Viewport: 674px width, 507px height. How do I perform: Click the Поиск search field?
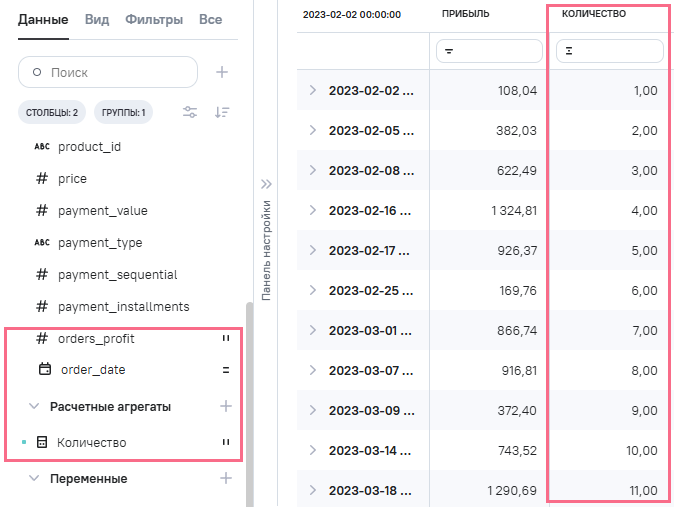tap(108, 72)
